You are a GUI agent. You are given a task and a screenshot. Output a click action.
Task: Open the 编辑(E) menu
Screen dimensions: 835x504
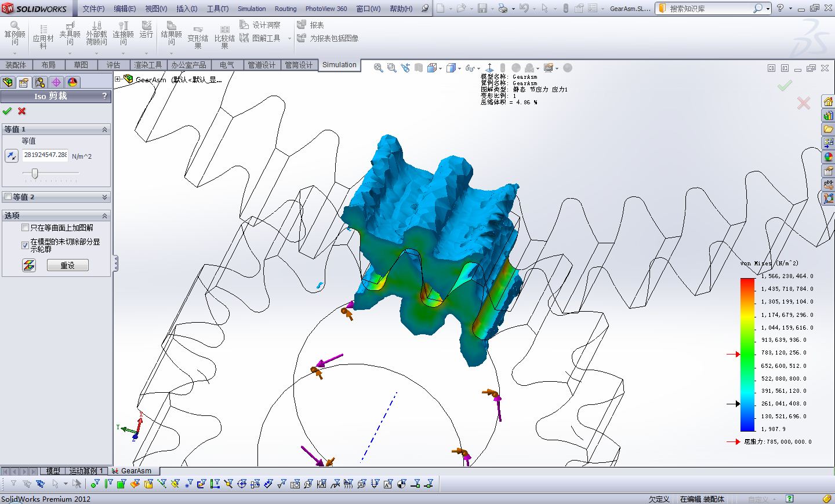click(x=125, y=9)
